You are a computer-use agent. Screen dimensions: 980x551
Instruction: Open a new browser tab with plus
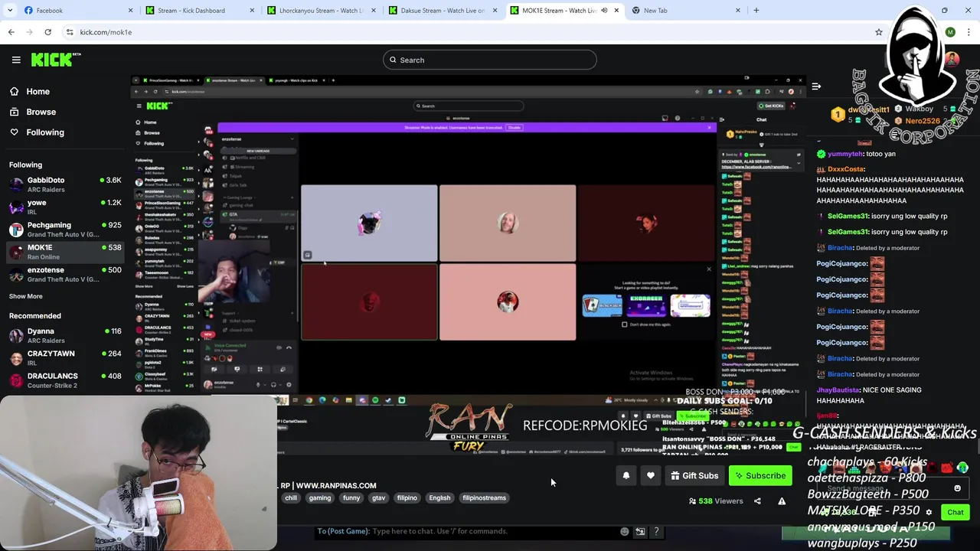tap(756, 10)
